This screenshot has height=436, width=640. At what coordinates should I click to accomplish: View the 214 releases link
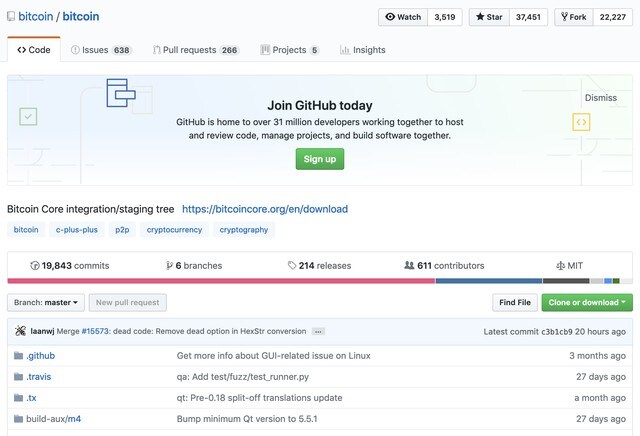click(x=319, y=266)
